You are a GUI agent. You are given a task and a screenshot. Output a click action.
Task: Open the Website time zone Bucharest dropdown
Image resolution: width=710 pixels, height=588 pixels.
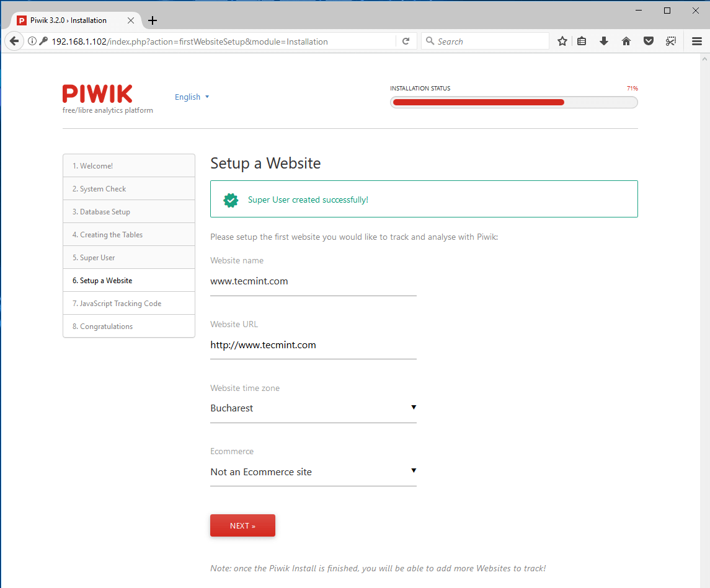click(313, 408)
